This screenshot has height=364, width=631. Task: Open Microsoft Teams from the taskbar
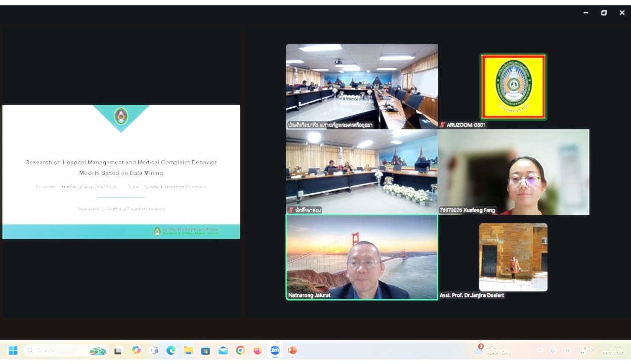(154, 350)
